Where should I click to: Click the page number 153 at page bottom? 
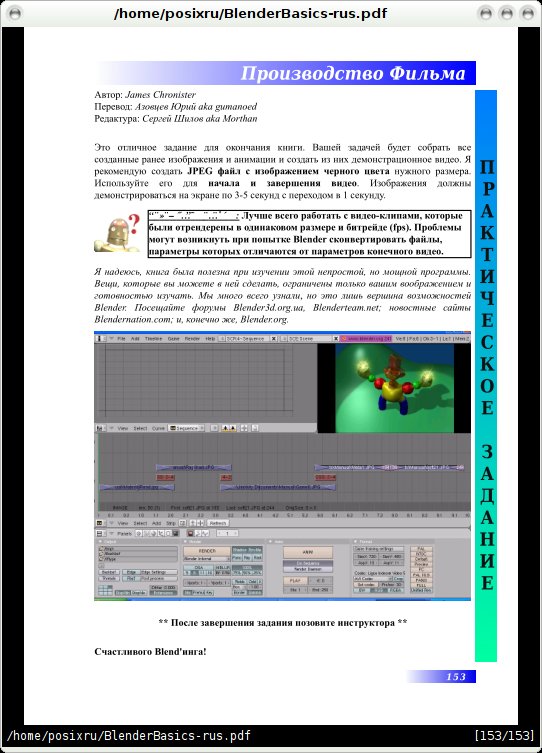456,677
